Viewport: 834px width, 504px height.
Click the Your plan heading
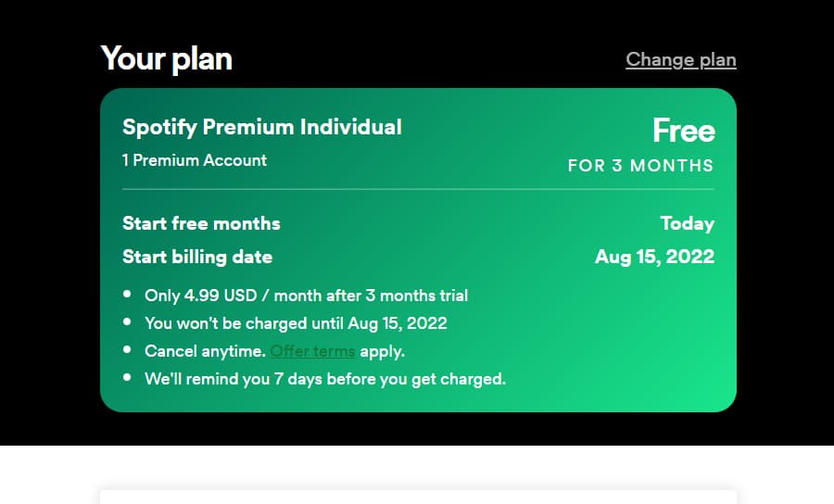(167, 58)
